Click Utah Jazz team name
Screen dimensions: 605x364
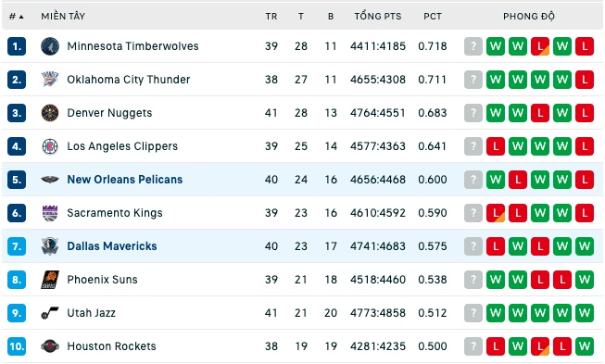pyautogui.click(x=91, y=313)
